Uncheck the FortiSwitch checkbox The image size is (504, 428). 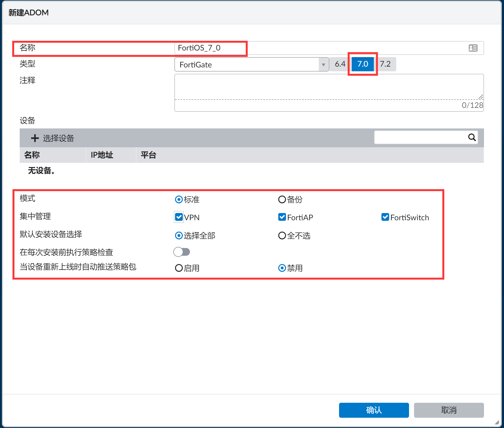(x=385, y=217)
